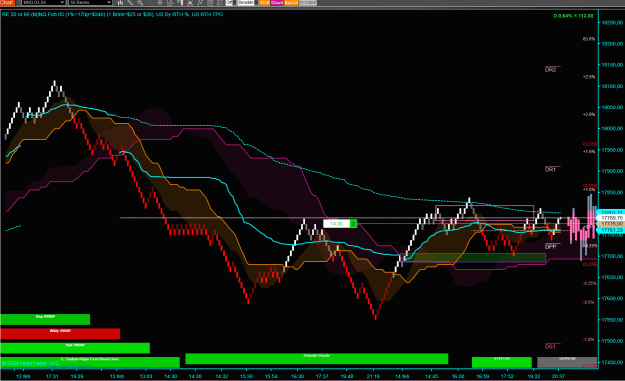The height and width of the screenshot is (381, 625).
Task: Click the green Day VWAP status bar
Action: [45, 319]
